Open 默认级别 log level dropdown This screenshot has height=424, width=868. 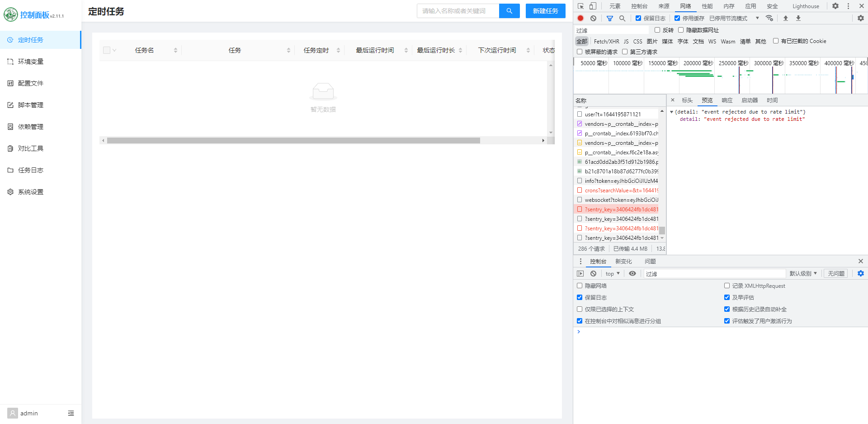click(x=803, y=273)
